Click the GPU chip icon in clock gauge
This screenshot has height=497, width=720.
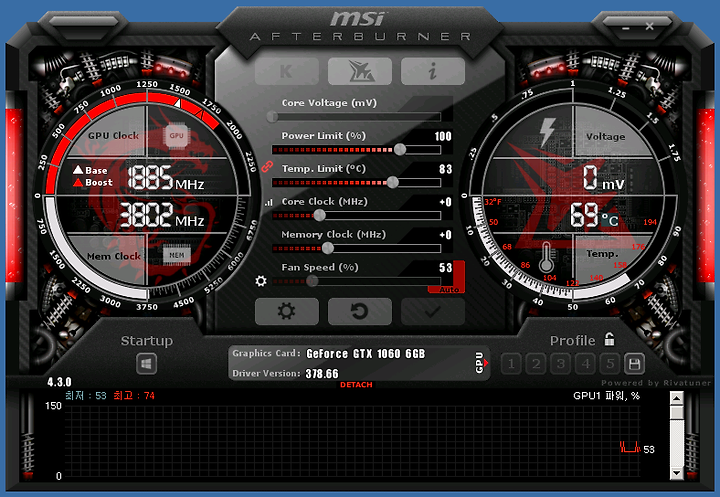click(x=176, y=136)
